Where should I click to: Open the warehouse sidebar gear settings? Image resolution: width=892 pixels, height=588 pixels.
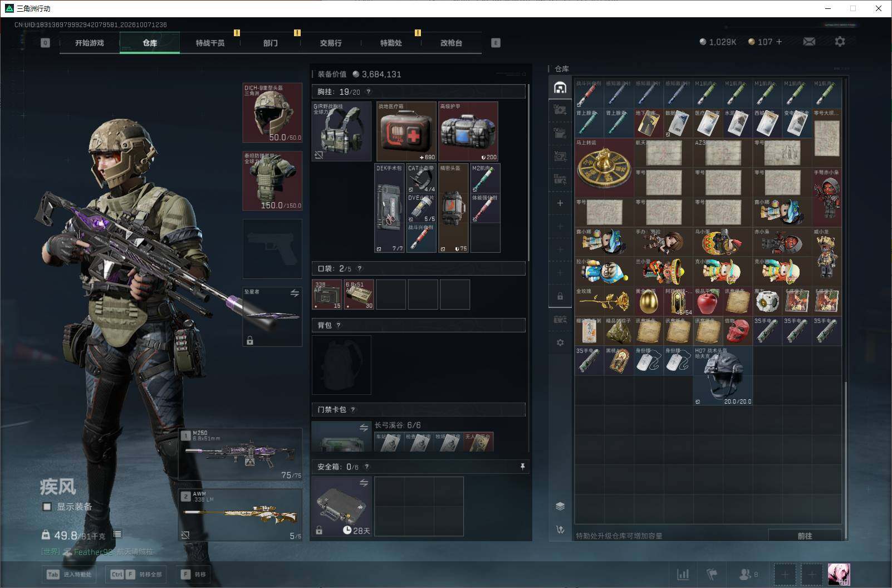click(x=560, y=342)
